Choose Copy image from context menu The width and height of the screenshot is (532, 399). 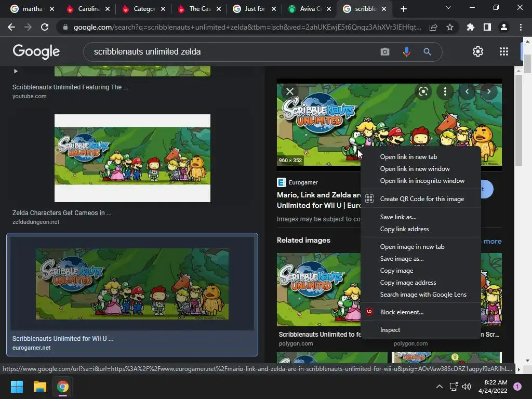click(421, 271)
